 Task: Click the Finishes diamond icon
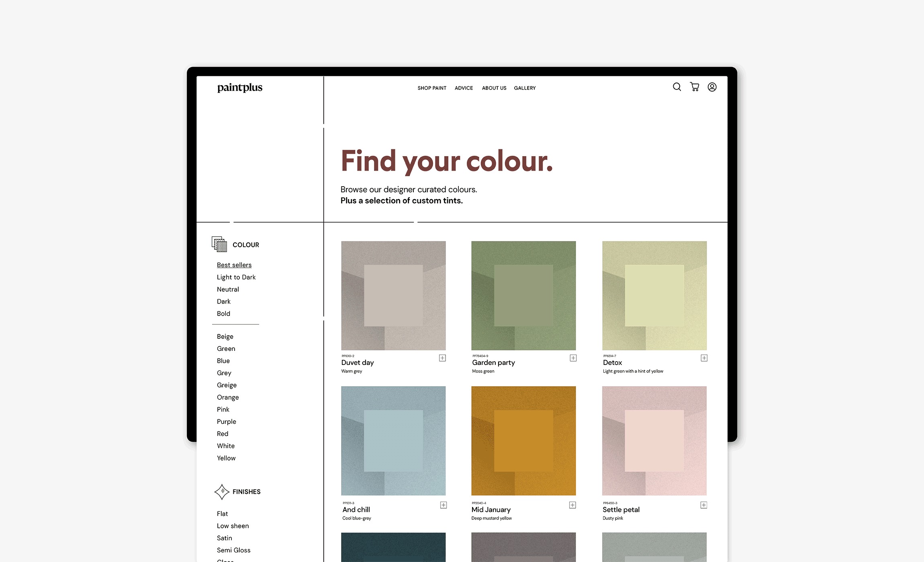[222, 491]
